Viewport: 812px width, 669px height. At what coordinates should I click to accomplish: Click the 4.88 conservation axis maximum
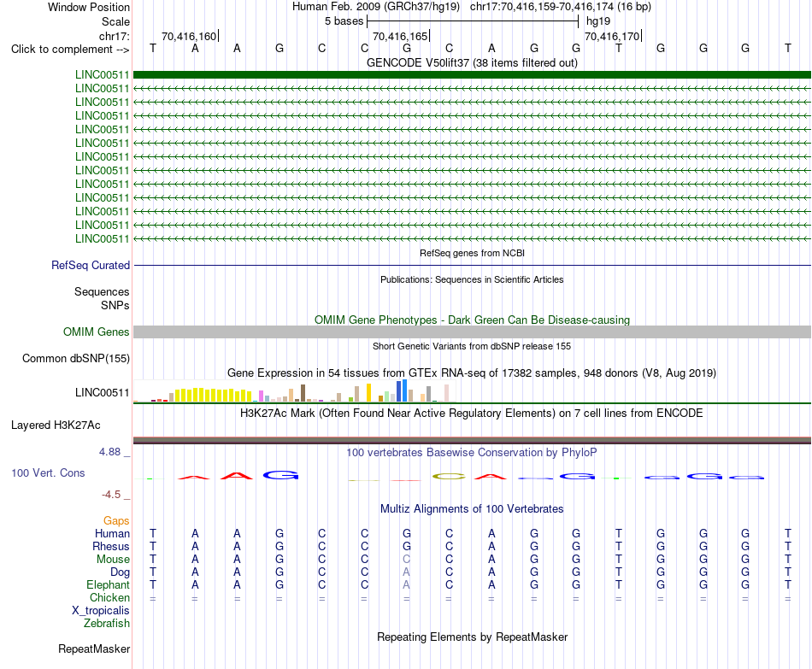pyautogui.click(x=109, y=451)
